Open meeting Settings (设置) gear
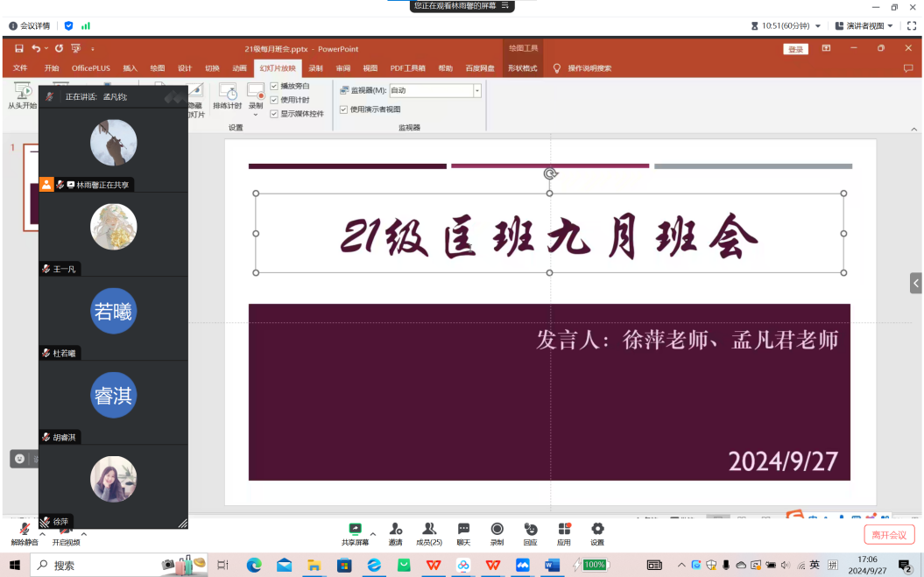 tap(597, 530)
